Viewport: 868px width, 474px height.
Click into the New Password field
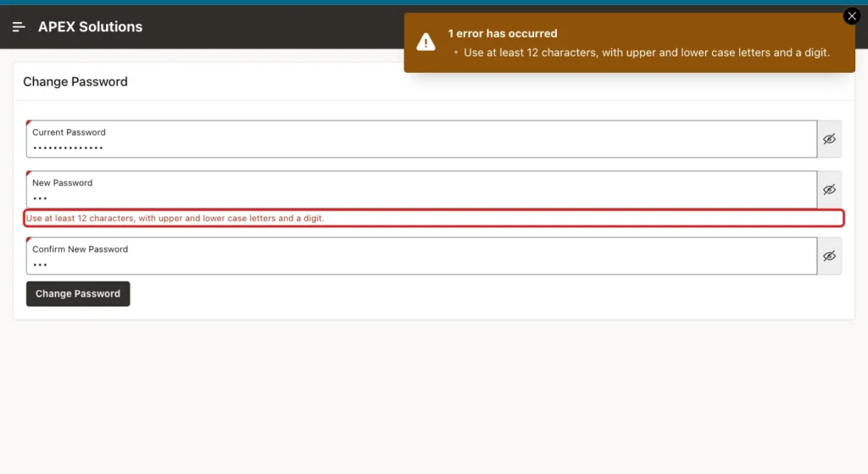422,189
